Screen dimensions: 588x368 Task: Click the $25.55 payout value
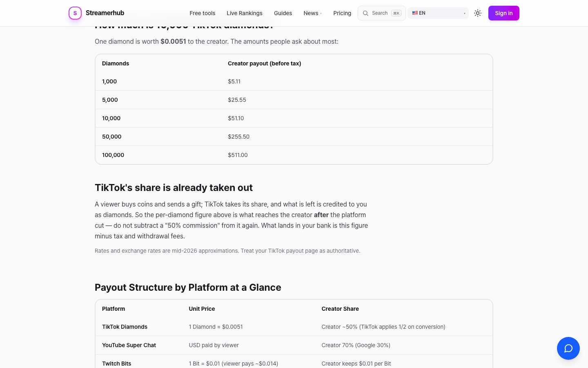pos(237,100)
